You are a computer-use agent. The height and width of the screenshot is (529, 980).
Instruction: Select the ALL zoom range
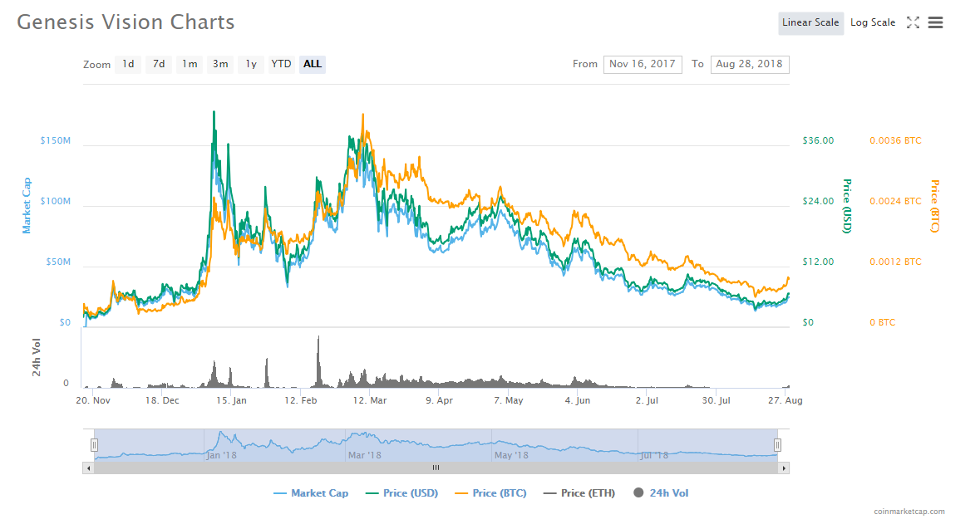click(312, 64)
